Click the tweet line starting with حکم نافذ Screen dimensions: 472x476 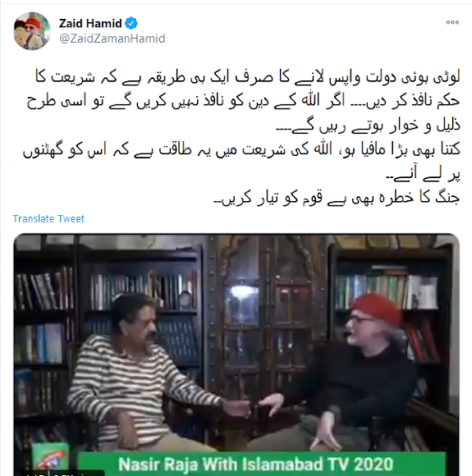pos(243,101)
